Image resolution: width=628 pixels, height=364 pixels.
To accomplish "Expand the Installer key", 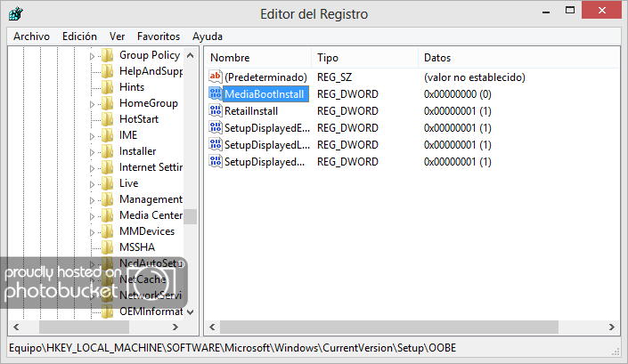I will pos(92,152).
